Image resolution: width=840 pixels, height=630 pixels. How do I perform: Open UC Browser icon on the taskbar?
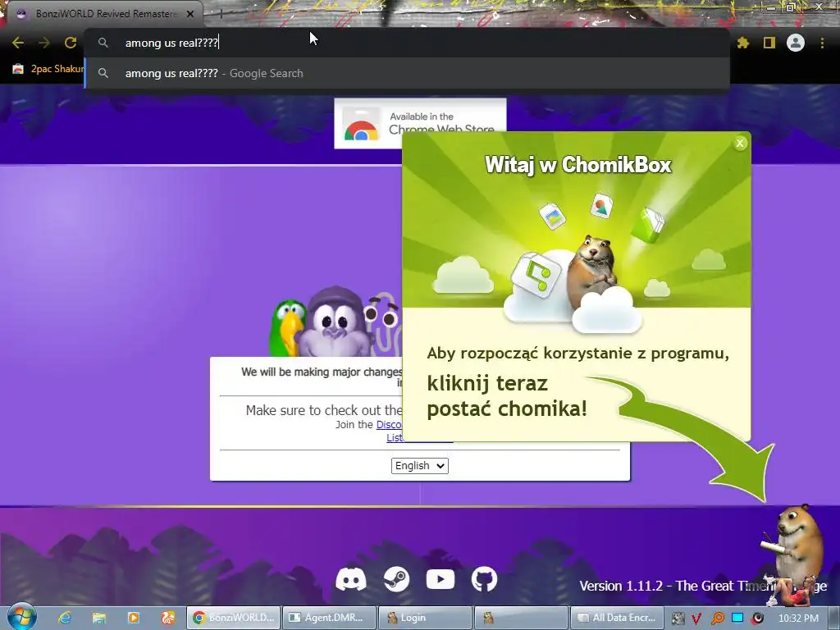coord(168,618)
